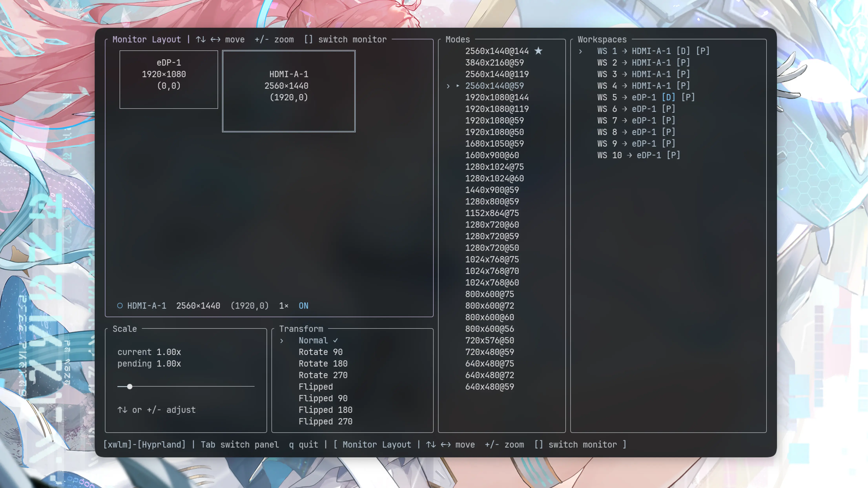Screen dimensions: 868x488
Task: Select the eDP-1 monitor box
Action: (169, 79)
